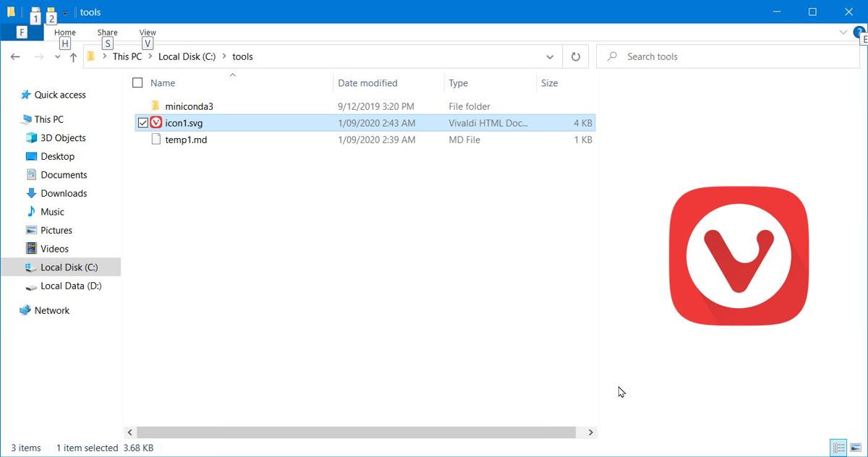Click the horizontal scrollbar thumb
This screenshot has height=457, width=868.
tap(356, 432)
